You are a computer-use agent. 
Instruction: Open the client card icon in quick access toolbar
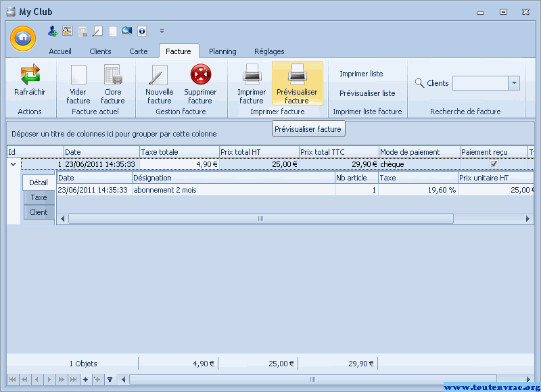[67, 31]
